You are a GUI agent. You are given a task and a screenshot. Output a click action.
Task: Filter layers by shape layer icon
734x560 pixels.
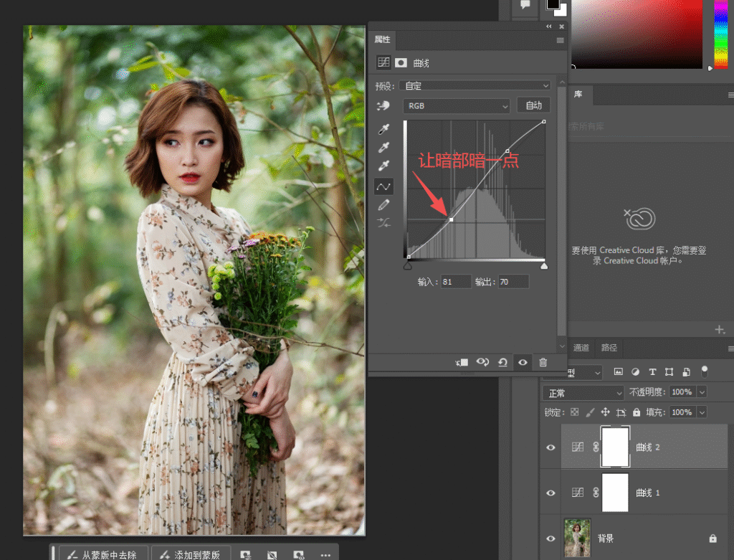[669, 371]
